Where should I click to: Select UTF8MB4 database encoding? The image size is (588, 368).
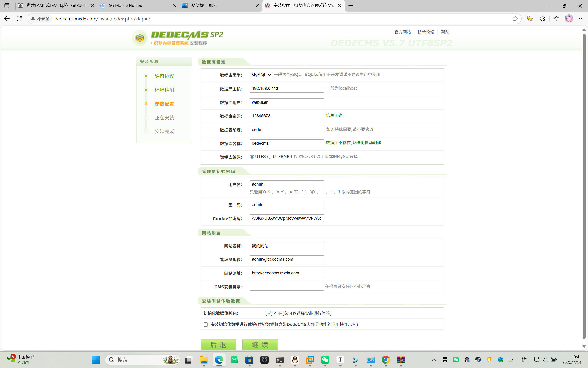[269, 156]
